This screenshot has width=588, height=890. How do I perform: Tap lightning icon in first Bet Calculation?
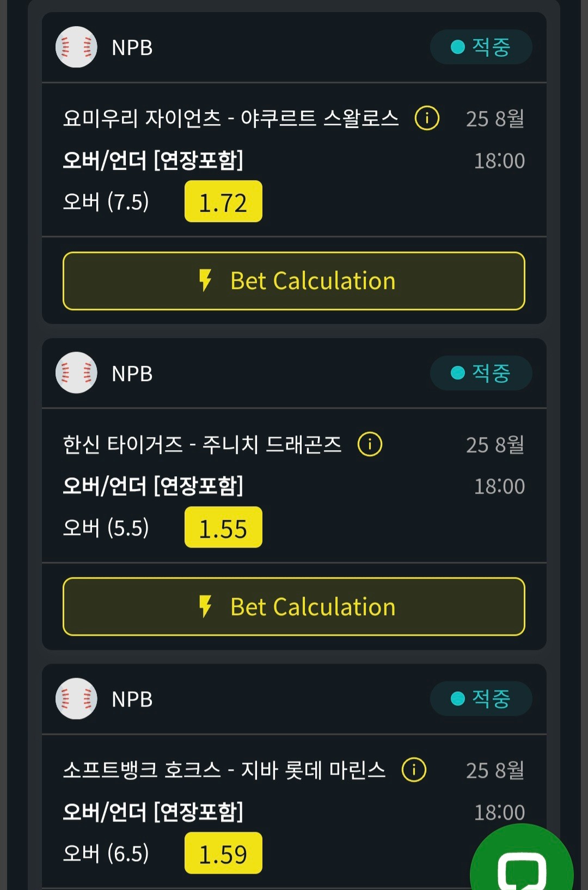(205, 280)
